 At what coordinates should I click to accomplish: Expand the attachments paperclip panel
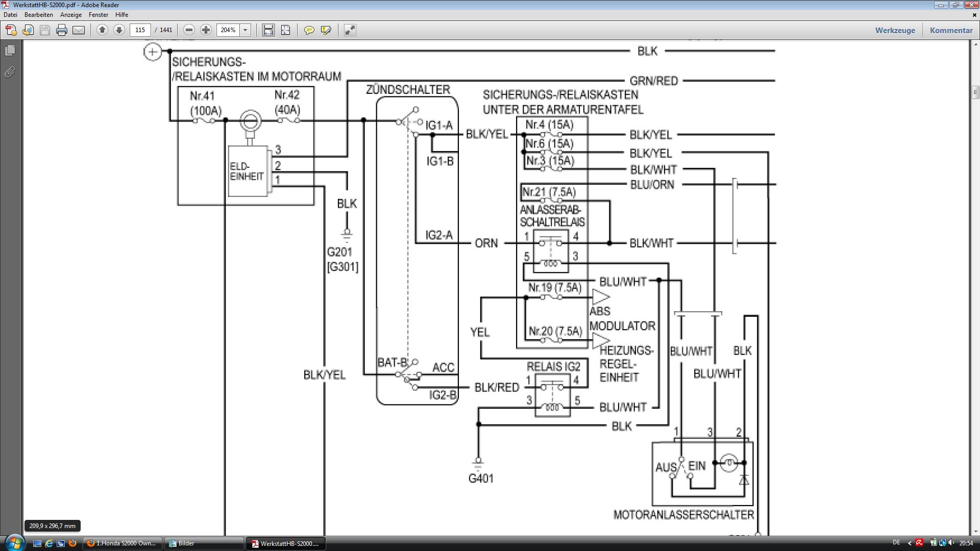[10, 72]
